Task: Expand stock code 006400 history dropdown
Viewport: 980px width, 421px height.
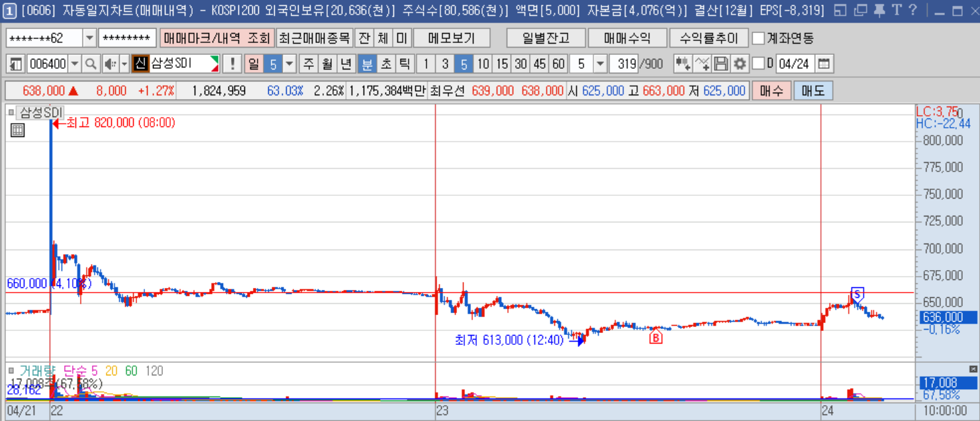Action: (x=75, y=64)
